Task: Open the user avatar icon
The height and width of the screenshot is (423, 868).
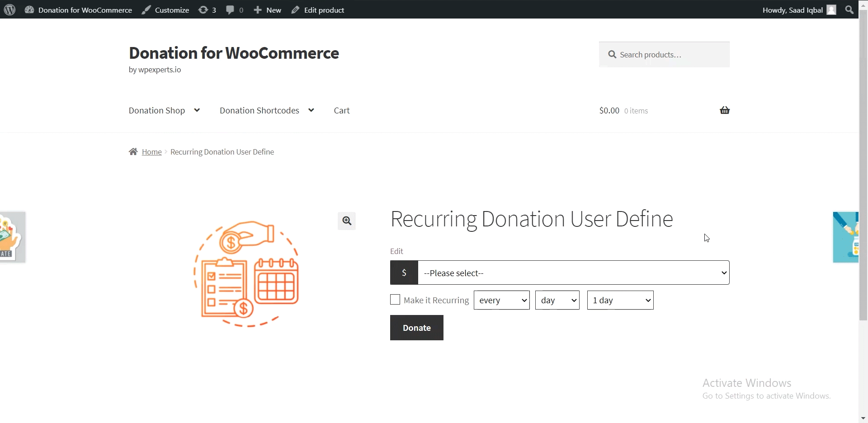Action: coord(831,10)
